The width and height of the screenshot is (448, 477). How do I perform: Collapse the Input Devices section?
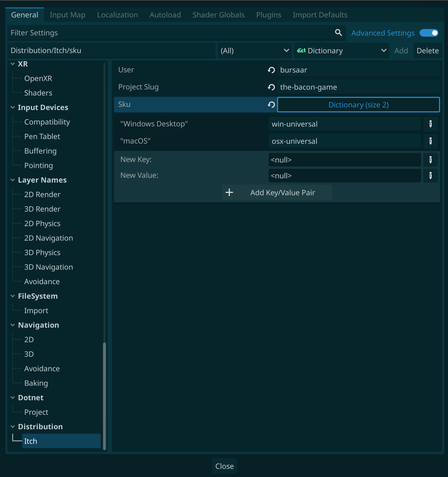point(13,107)
